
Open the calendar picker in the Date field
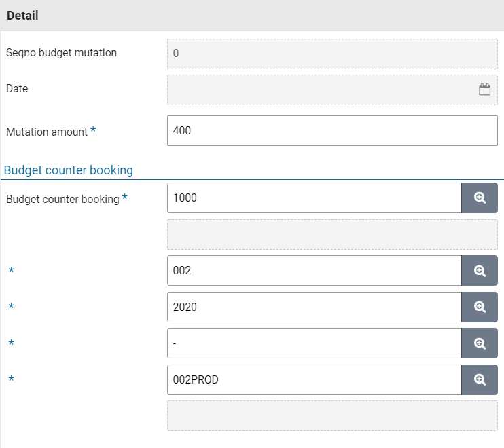click(x=484, y=90)
